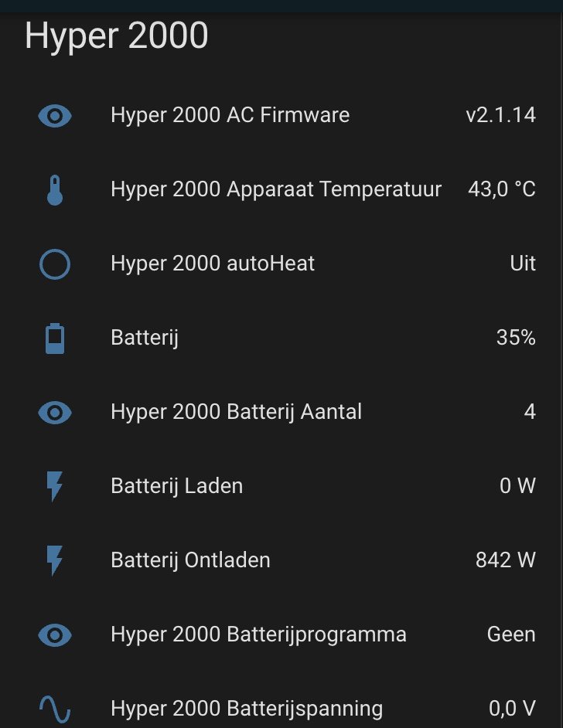Click the 842 W discharge power value
The height and width of the screenshot is (728, 563).
point(506,560)
